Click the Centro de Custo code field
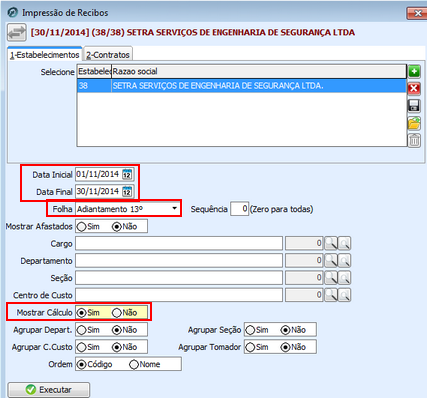 (x=304, y=295)
